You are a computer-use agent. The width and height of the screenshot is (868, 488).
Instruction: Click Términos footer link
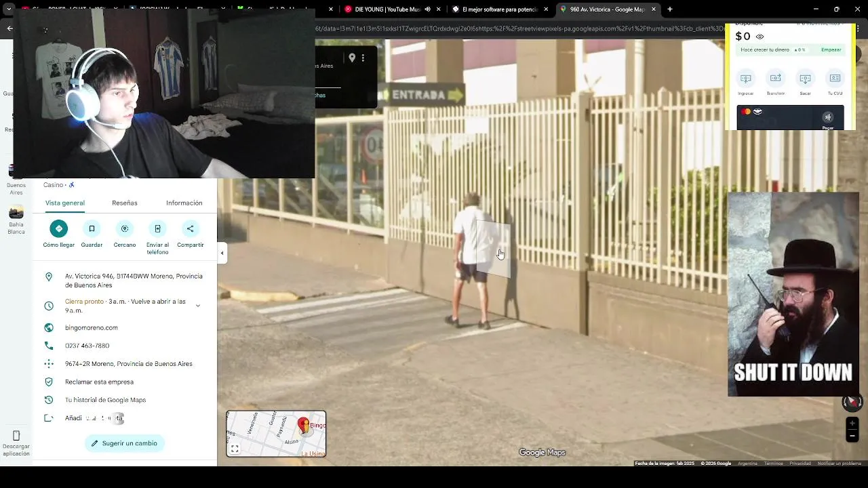click(773, 464)
